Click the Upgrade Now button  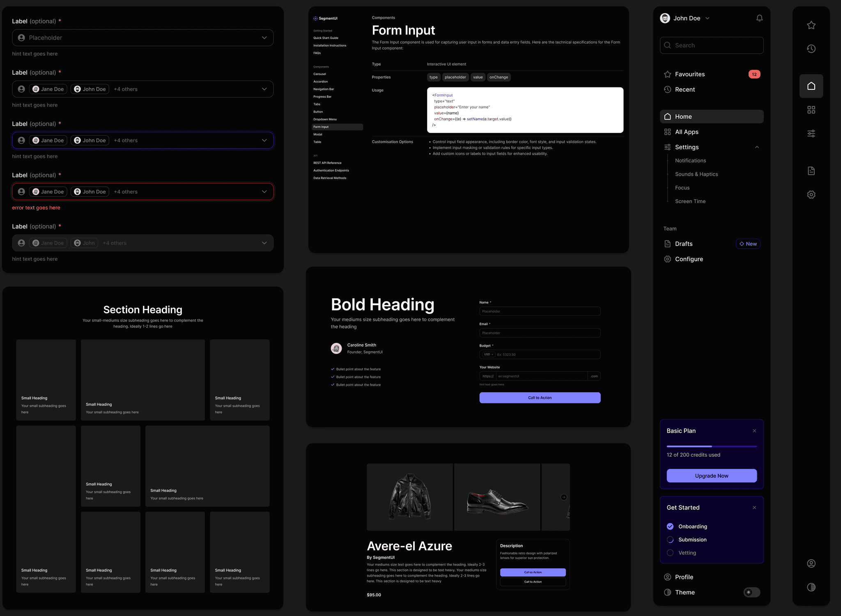click(712, 476)
